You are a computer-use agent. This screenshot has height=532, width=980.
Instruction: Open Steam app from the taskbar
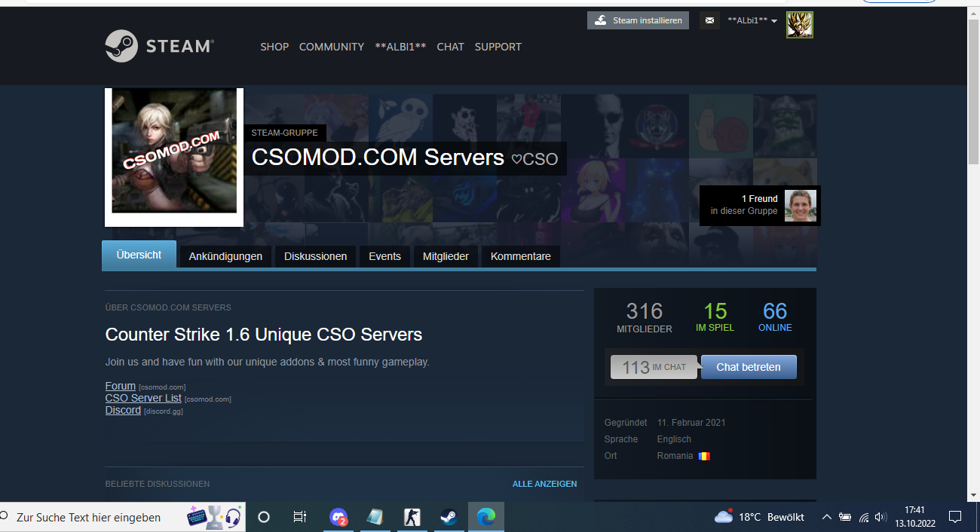pos(449,517)
